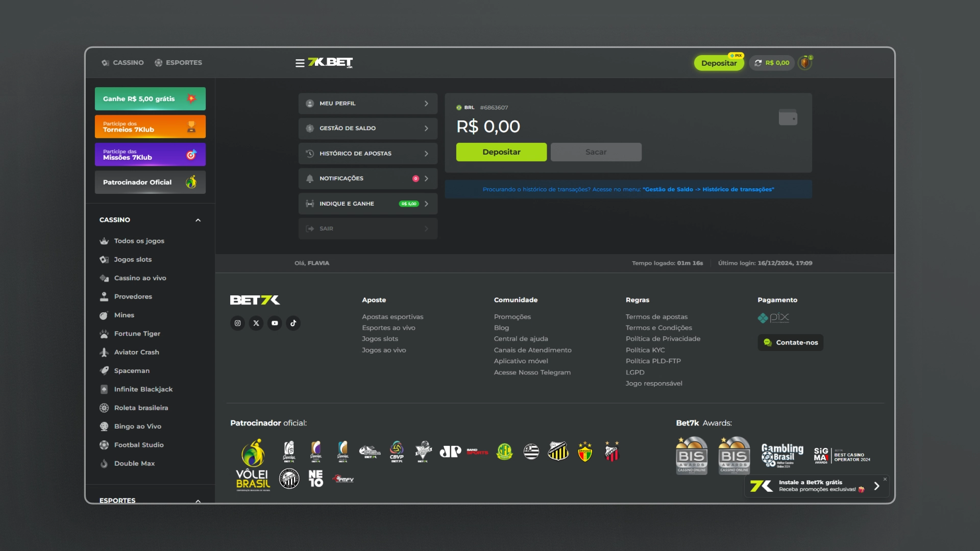Open HISTÓRICO DE APOSTAS menu item
980x551 pixels.
click(x=368, y=154)
